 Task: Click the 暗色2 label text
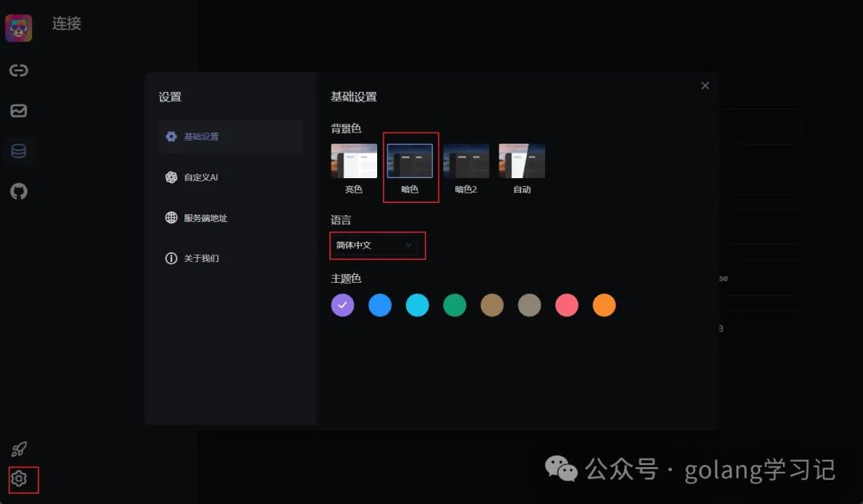[466, 189]
